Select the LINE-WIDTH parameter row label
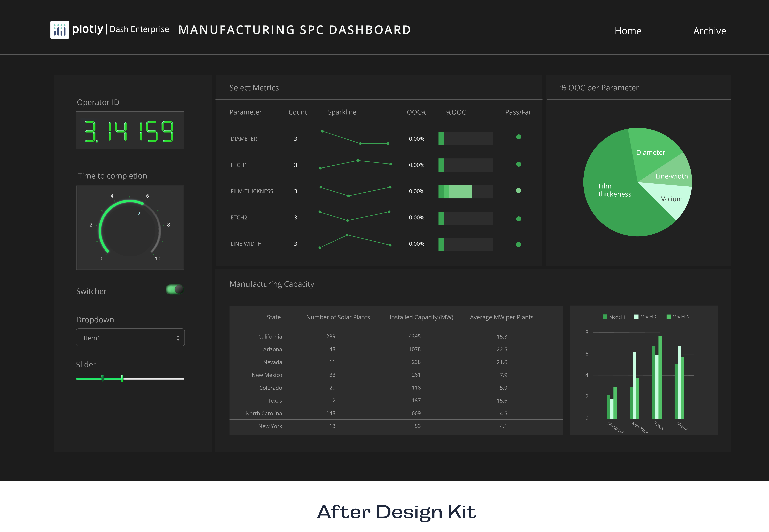The width and height of the screenshot is (769, 532). [246, 244]
